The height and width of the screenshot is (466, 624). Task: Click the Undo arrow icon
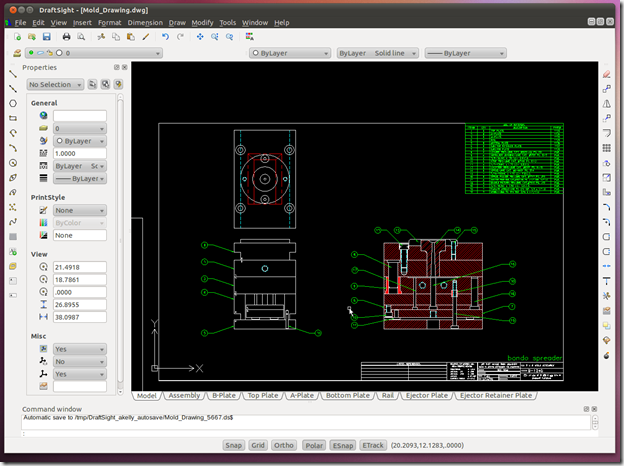166,37
